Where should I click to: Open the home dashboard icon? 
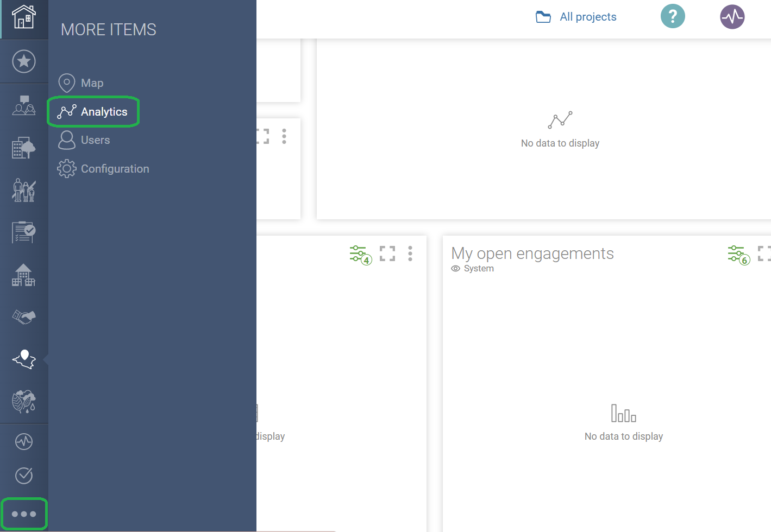[x=24, y=17]
